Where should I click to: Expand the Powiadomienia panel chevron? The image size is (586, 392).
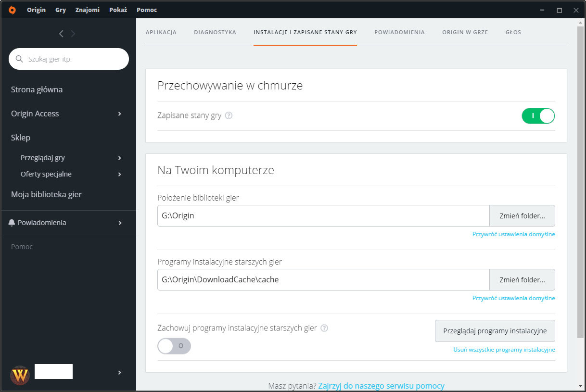click(x=120, y=223)
